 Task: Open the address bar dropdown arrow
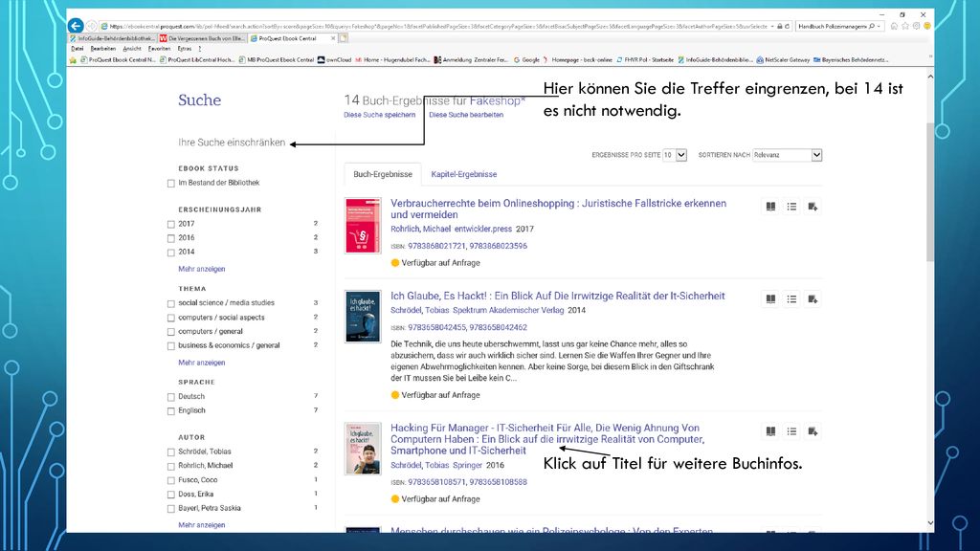tap(772, 26)
